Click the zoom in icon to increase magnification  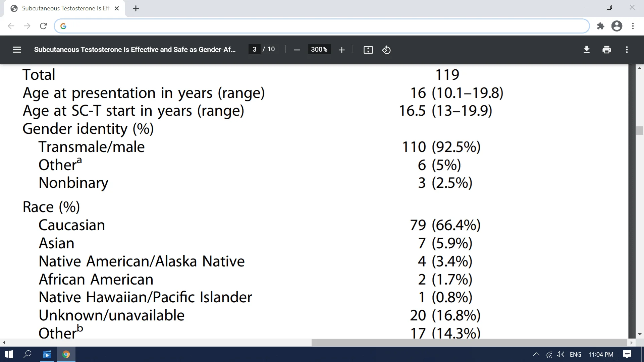pos(341,50)
